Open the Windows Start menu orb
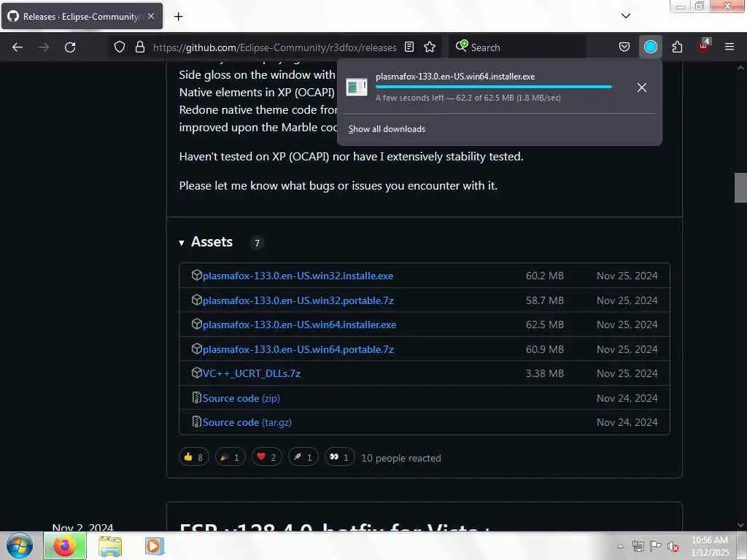 tap(20, 545)
